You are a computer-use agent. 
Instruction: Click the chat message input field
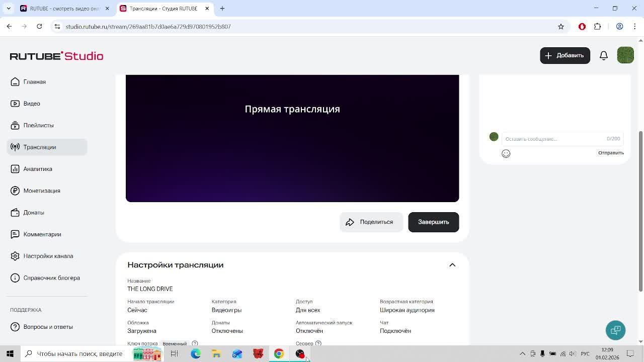(562, 139)
